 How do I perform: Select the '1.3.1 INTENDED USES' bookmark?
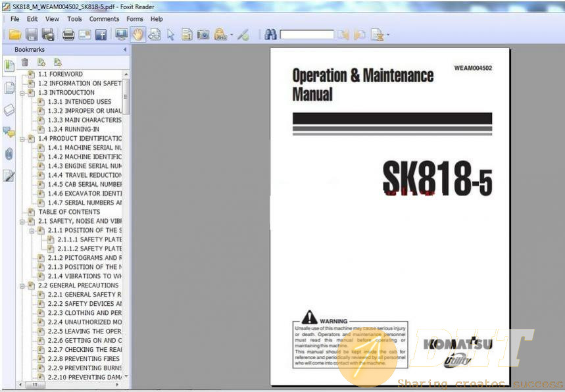[80, 102]
